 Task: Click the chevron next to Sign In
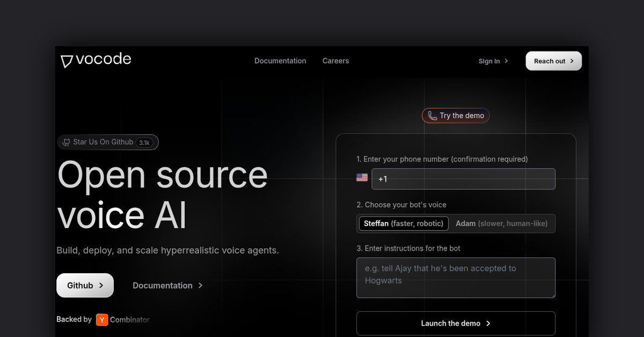(506, 61)
